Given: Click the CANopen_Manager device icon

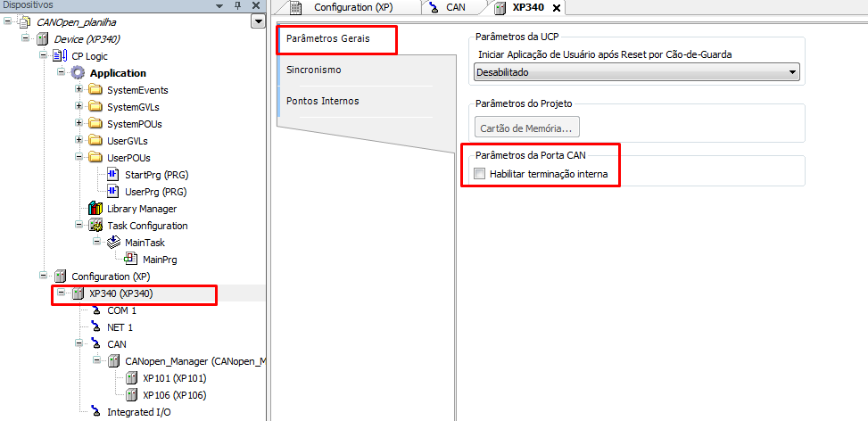Looking at the screenshot, I should coord(113,361).
